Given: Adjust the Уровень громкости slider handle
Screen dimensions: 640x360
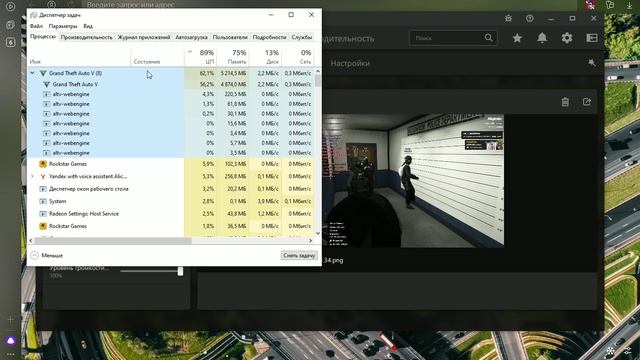Looking at the screenshot, I should click(180, 271).
